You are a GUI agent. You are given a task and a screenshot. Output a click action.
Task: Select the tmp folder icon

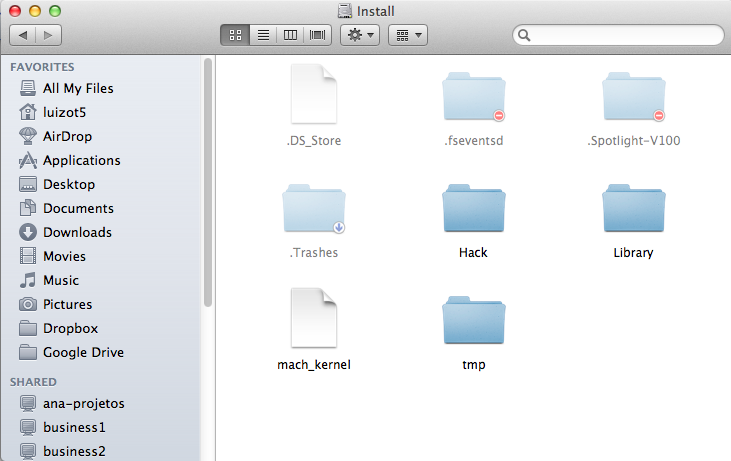tap(474, 320)
